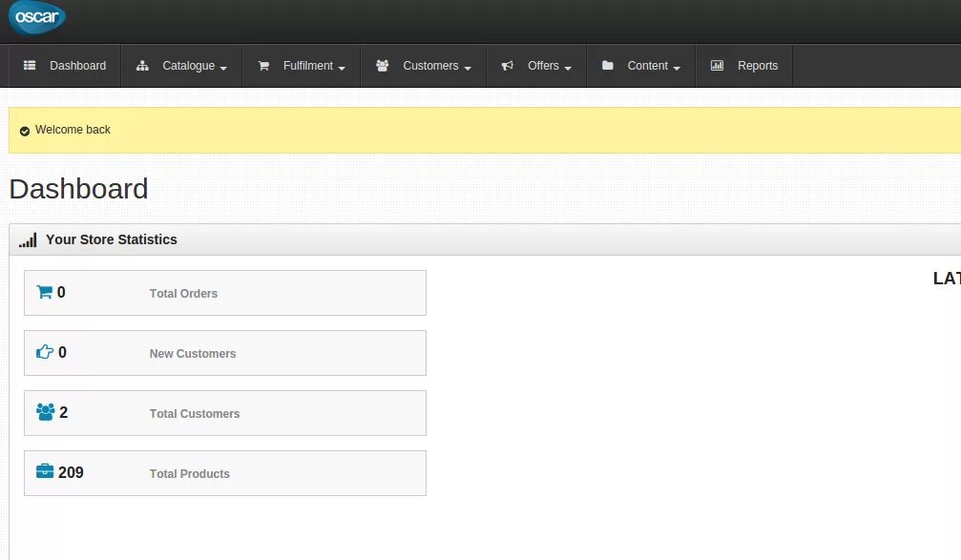The height and width of the screenshot is (560, 961).
Task: Click the checkmark icon in Welcome back alert
Action: 25,131
